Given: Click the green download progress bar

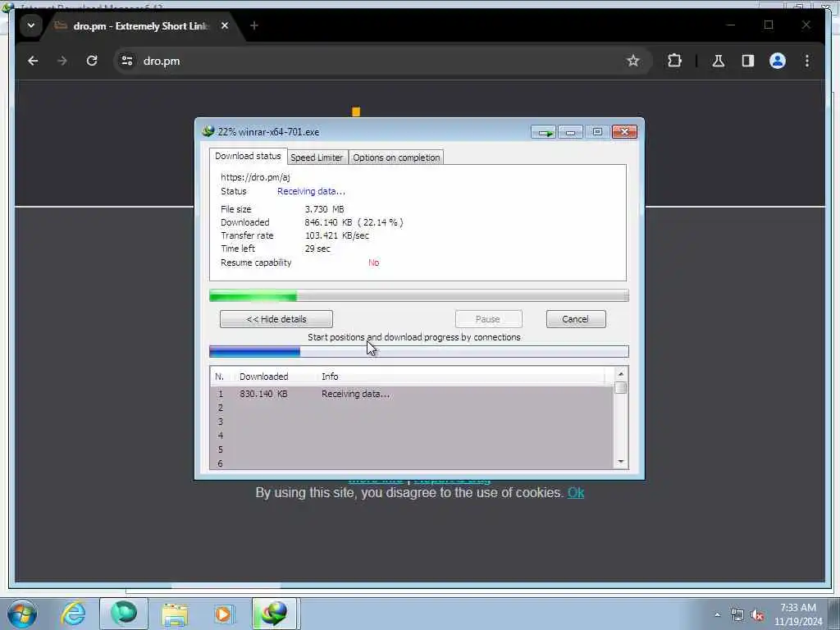Looking at the screenshot, I should [419, 295].
